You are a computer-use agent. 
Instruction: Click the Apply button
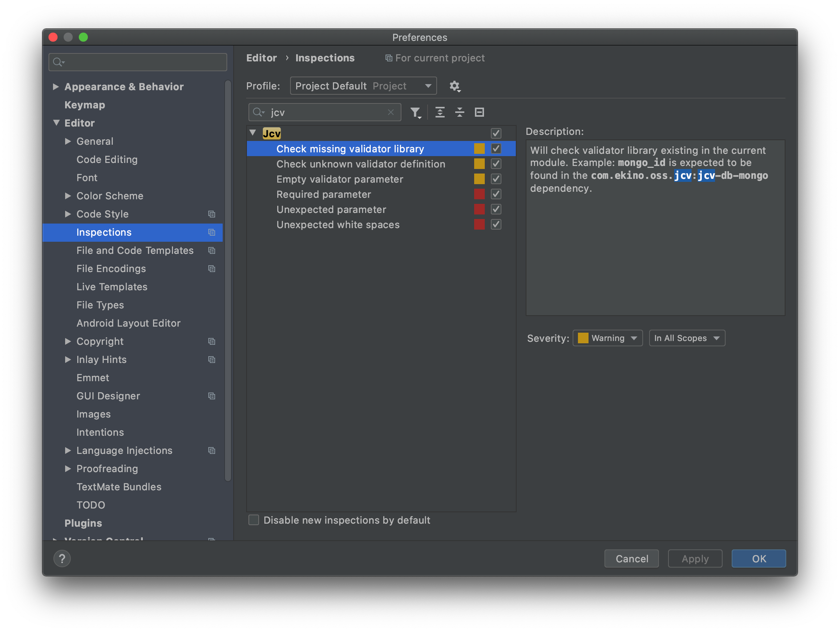click(x=695, y=558)
